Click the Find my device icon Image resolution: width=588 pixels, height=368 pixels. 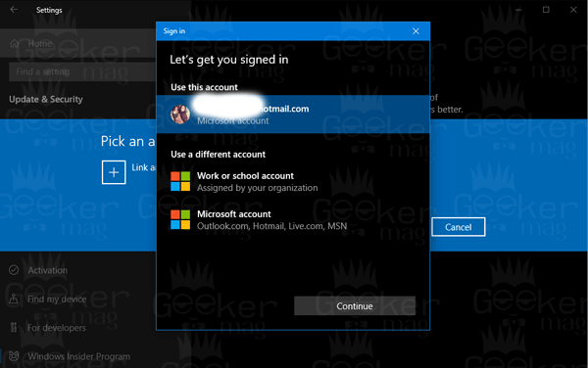(14, 299)
